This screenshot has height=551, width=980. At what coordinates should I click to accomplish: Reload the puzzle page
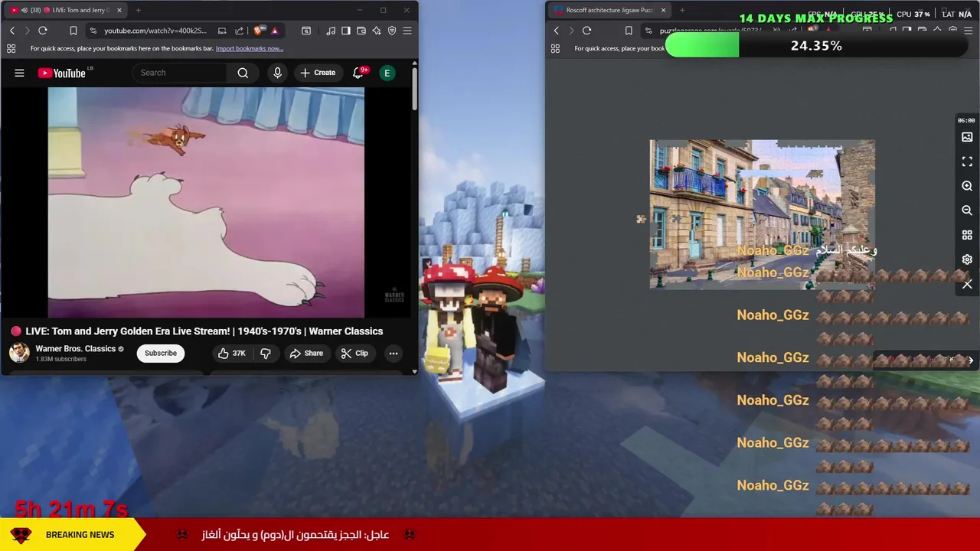tap(586, 31)
